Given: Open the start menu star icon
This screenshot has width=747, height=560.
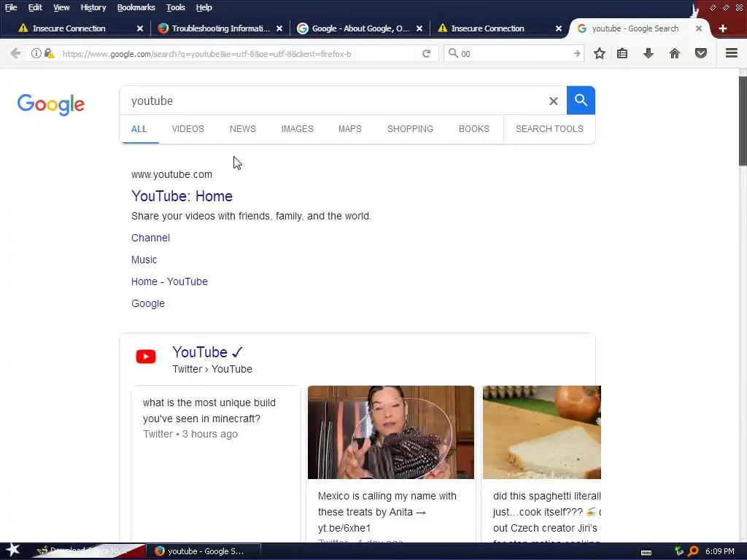Looking at the screenshot, I should (13, 551).
